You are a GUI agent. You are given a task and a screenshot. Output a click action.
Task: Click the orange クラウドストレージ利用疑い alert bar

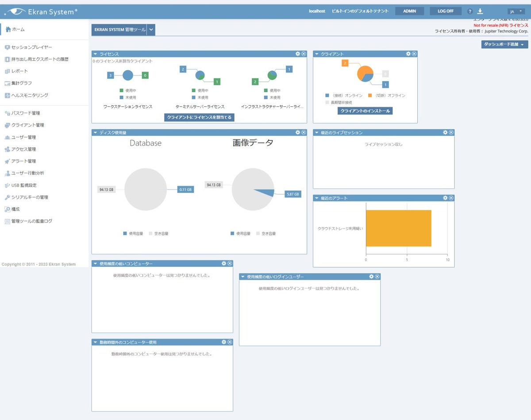[x=399, y=228]
